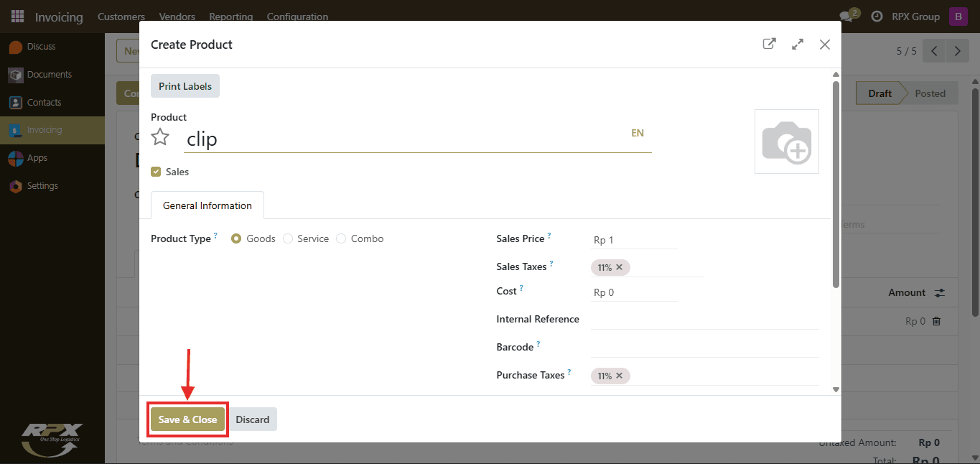Image resolution: width=980 pixels, height=464 pixels.
Task: Click the Barcode input field
Action: coord(705,348)
